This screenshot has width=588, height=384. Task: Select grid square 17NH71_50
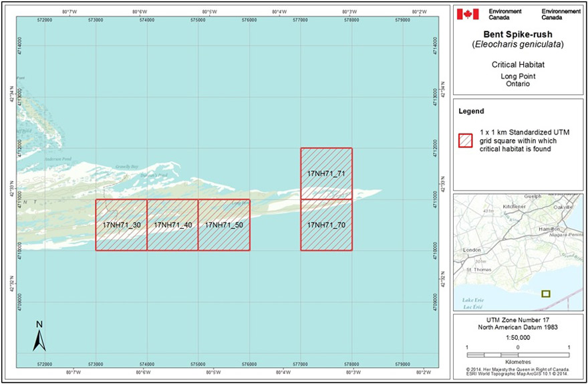click(x=224, y=225)
